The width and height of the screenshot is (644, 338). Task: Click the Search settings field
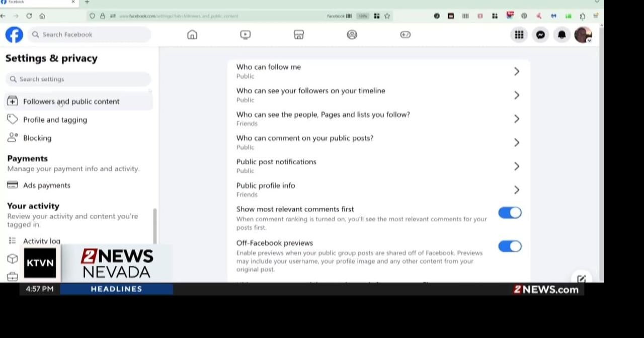[x=80, y=79]
